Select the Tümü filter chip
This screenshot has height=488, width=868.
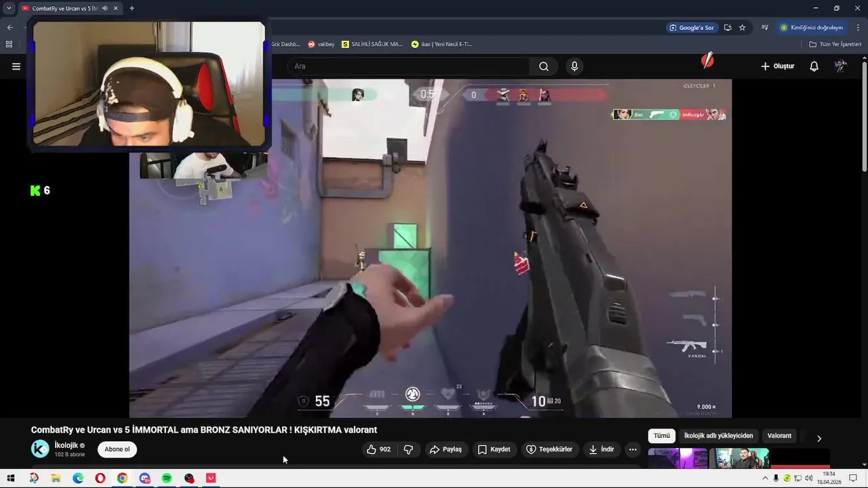pyautogui.click(x=662, y=436)
